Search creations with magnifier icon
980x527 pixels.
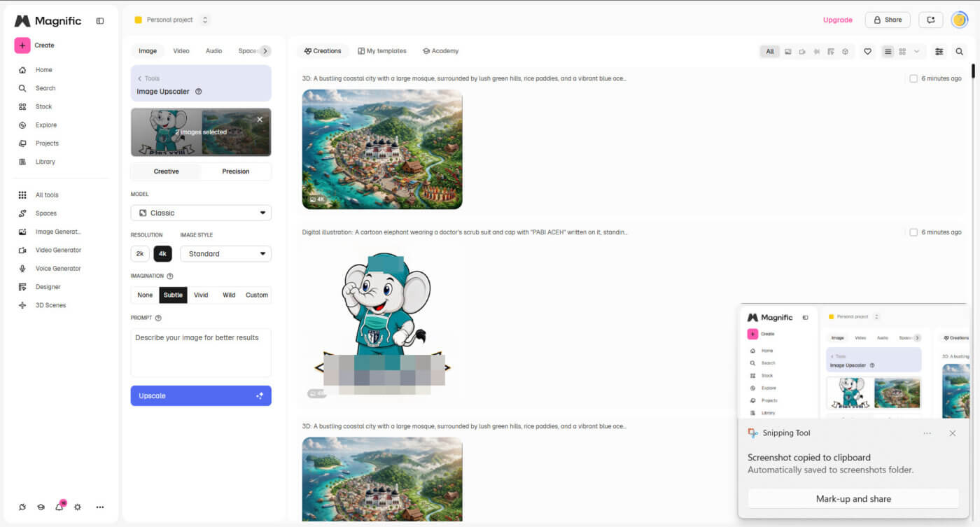click(959, 51)
